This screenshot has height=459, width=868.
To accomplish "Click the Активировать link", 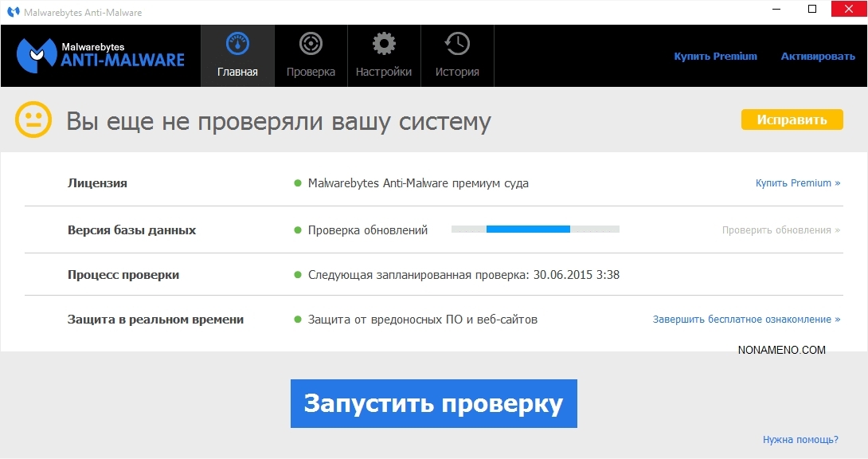I will tap(818, 56).
